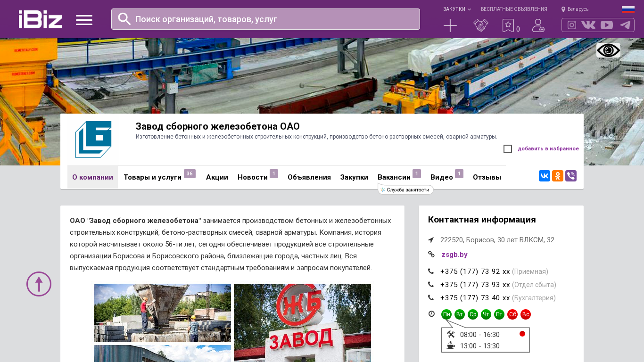Open the Instagram link in header
The width and height of the screenshot is (644, 362).
coord(572,25)
